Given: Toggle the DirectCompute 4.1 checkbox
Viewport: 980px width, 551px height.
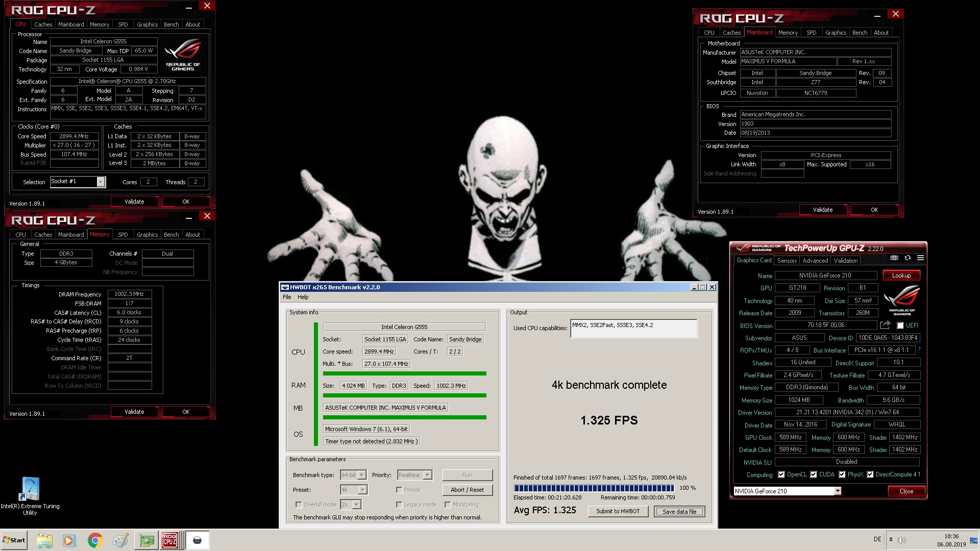Looking at the screenshot, I should coord(870,474).
